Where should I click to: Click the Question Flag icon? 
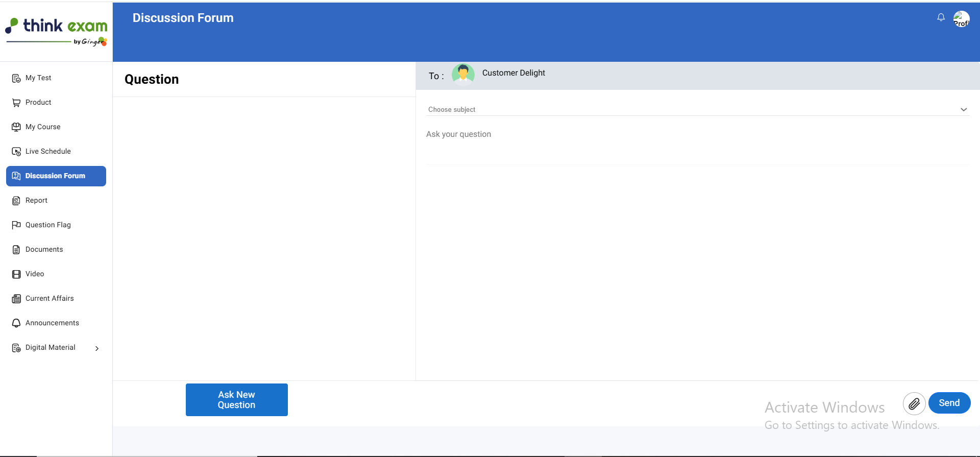pos(16,225)
